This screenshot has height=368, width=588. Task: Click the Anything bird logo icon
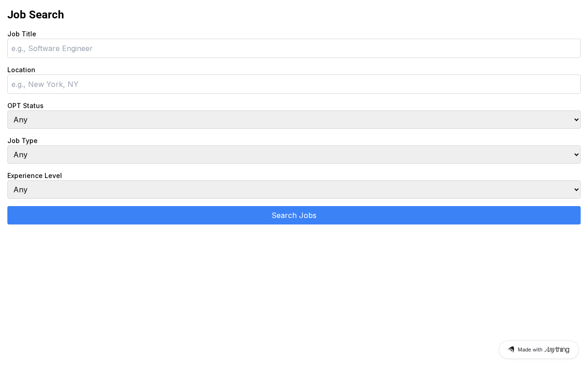click(x=511, y=350)
